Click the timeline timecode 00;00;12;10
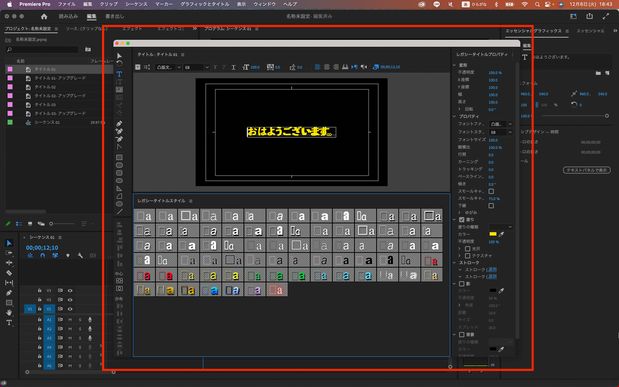 (x=42, y=248)
